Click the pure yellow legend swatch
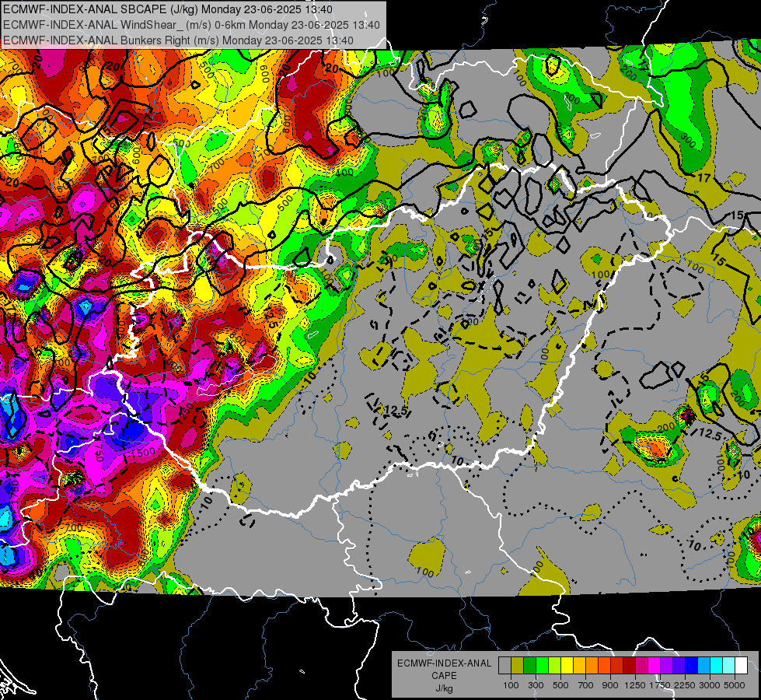Image resolution: width=761 pixels, height=700 pixels. coord(567,665)
